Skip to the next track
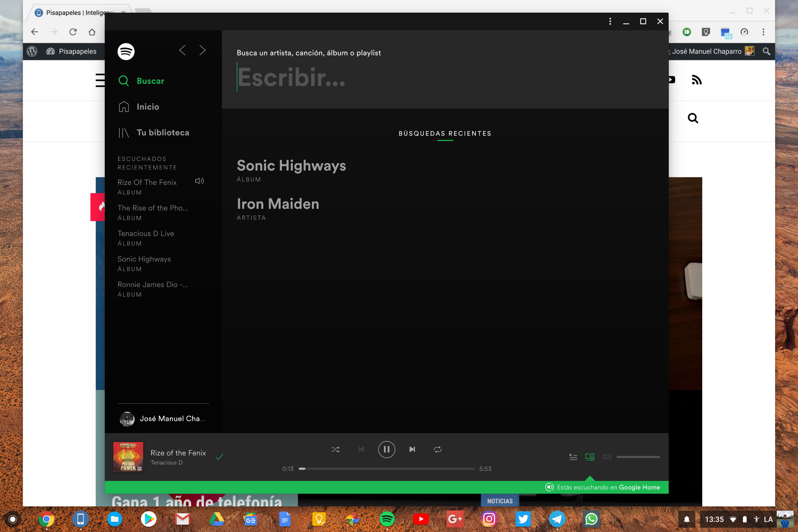This screenshot has width=798, height=532. click(x=412, y=450)
